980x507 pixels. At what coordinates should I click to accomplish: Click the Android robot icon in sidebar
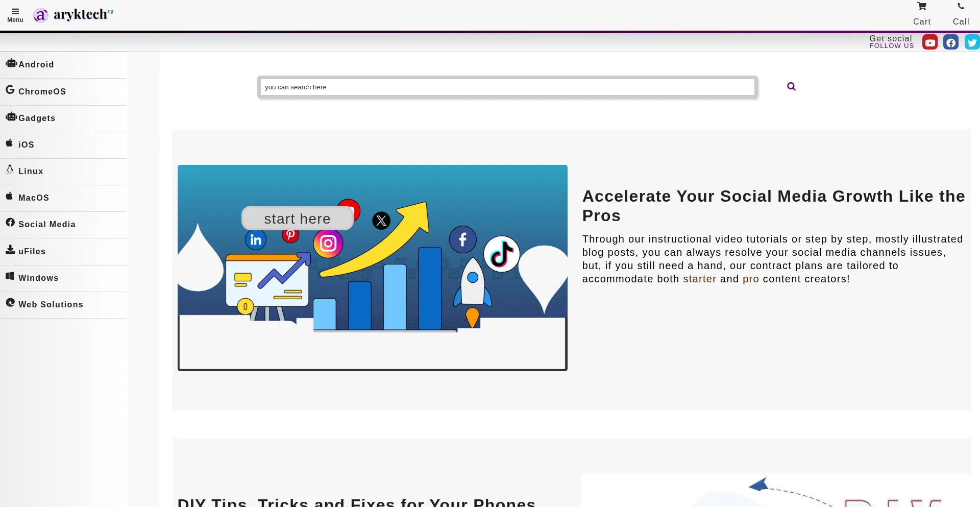point(11,63)
